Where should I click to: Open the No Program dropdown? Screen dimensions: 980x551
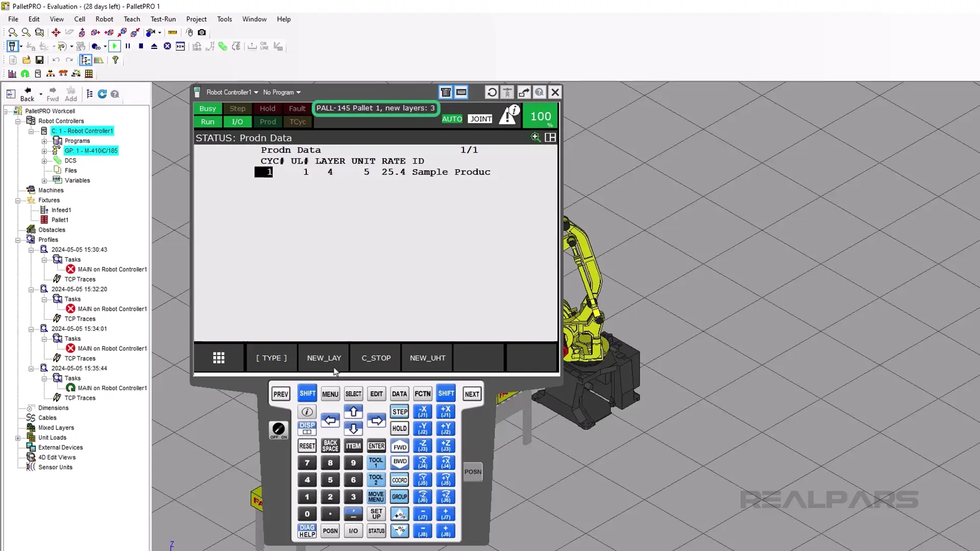pos(282,92)
